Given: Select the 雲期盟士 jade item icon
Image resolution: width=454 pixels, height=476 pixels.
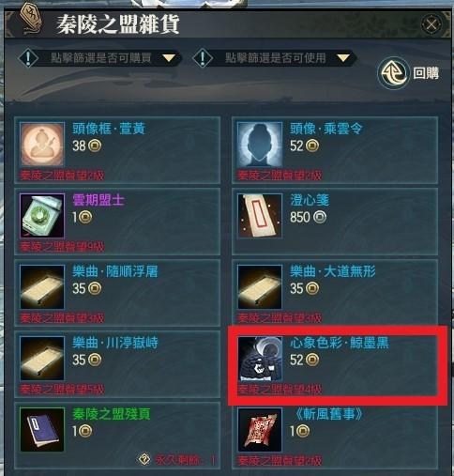Looking at the screenshot, I should pyautogui.click(x=42, y=216).
